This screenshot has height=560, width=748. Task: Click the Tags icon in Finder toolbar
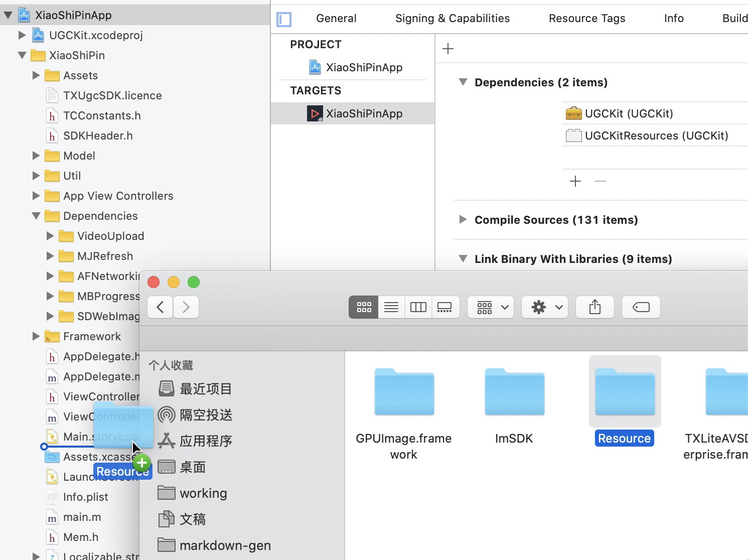[x=641, y=307]
